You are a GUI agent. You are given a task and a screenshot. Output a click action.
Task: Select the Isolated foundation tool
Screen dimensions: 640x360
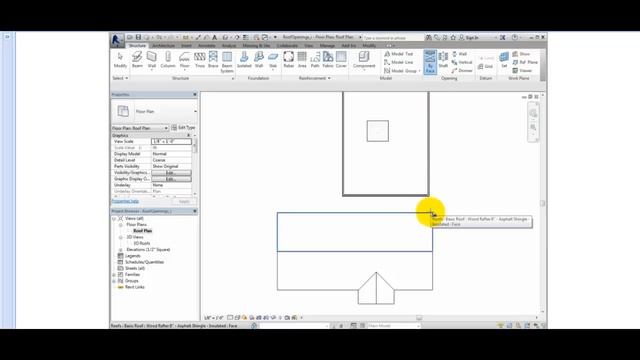[x=244, y=60]
